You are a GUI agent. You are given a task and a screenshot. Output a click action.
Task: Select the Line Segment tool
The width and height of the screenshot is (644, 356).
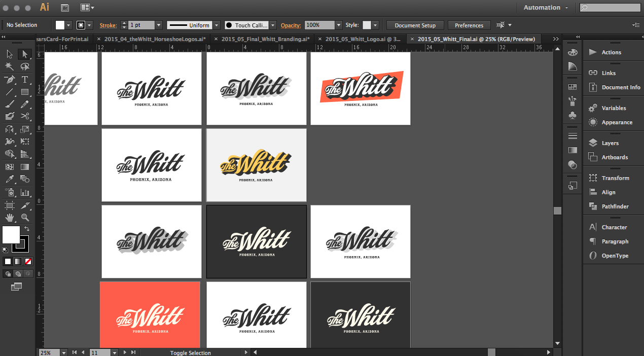[x=10, y=92]
